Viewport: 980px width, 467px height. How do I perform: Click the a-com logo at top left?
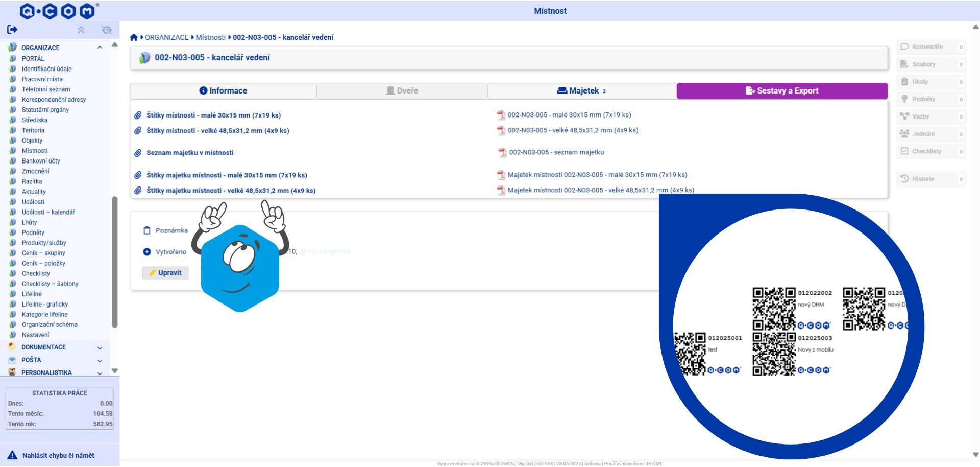click(59, 11)
